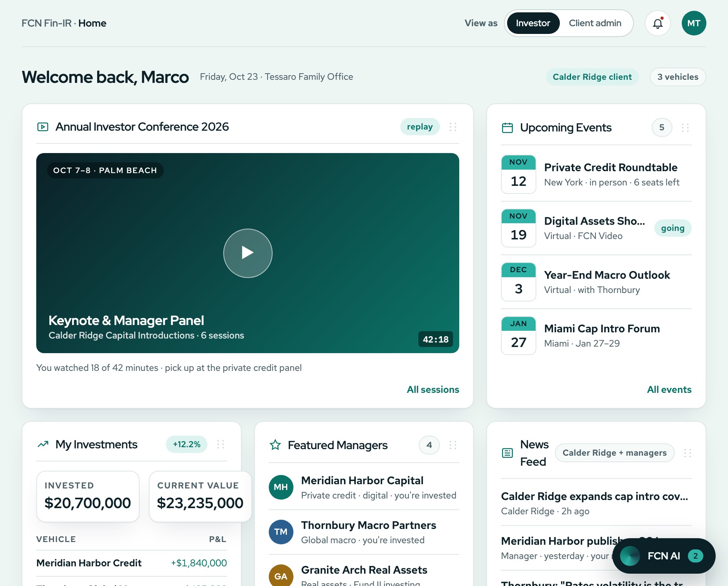Open Year-End Macro Outlook event
This screenshot has height=586, width=728.
click(596, 282)
